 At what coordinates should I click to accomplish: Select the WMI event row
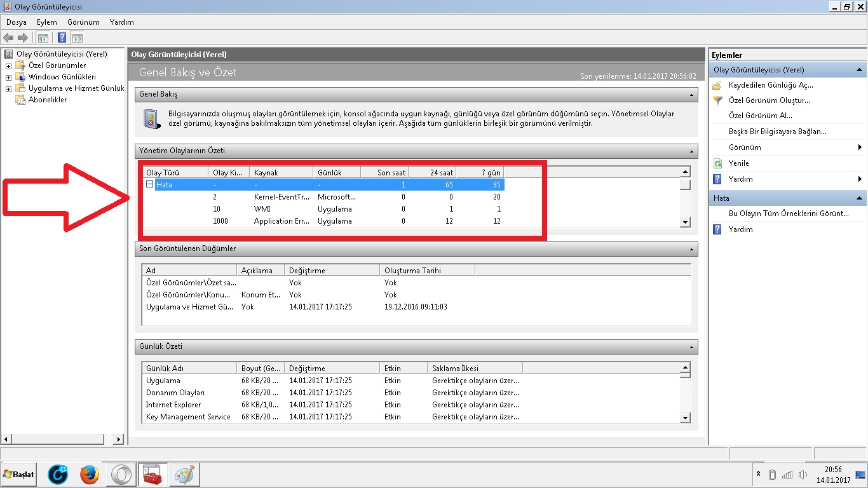click(x=323, y=209)
